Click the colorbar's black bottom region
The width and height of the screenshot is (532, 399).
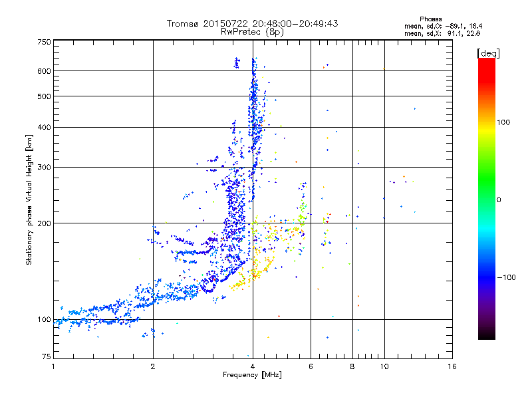coord(487,334)
